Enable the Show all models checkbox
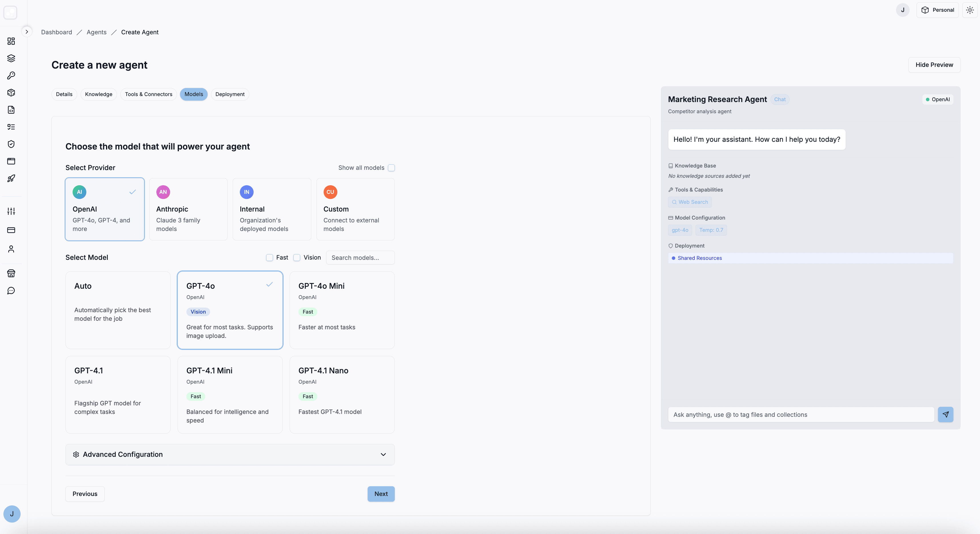The width and height of the screenshot is (980, 534). click(x=391, y=168)
